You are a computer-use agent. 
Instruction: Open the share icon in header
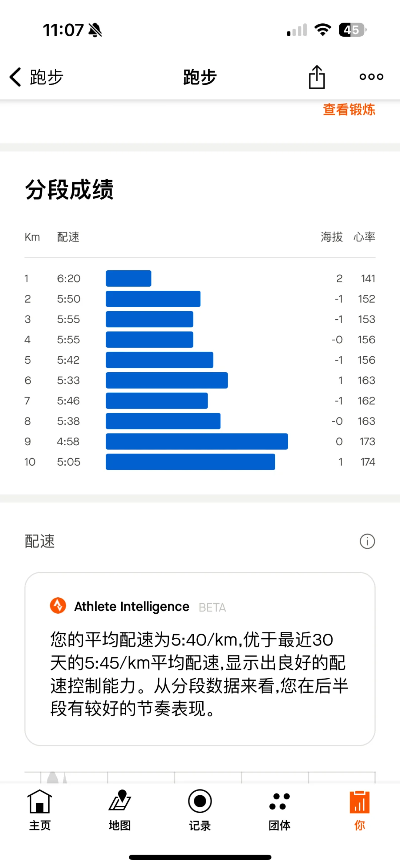pyautogui.click(x=317, y=77)
